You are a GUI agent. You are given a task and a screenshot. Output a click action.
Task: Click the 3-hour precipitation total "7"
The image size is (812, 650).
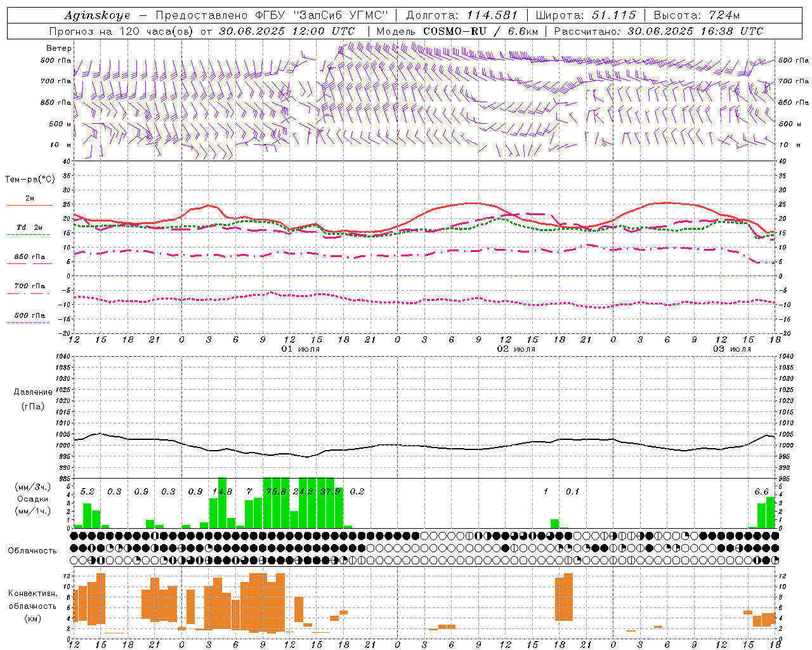tap(249, 491)
